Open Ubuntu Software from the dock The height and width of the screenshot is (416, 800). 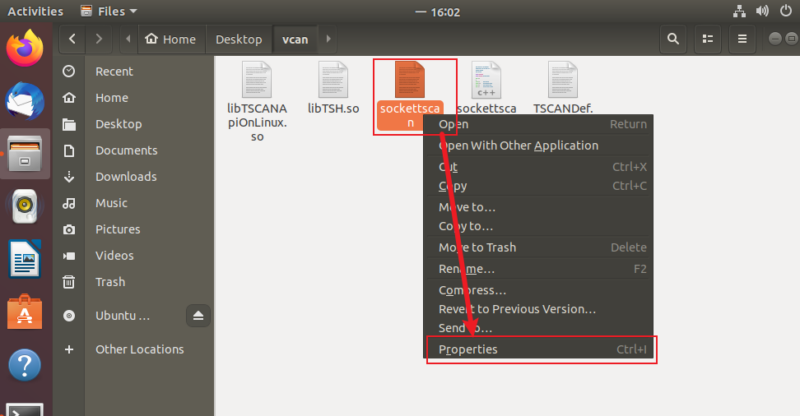point(24,313)
